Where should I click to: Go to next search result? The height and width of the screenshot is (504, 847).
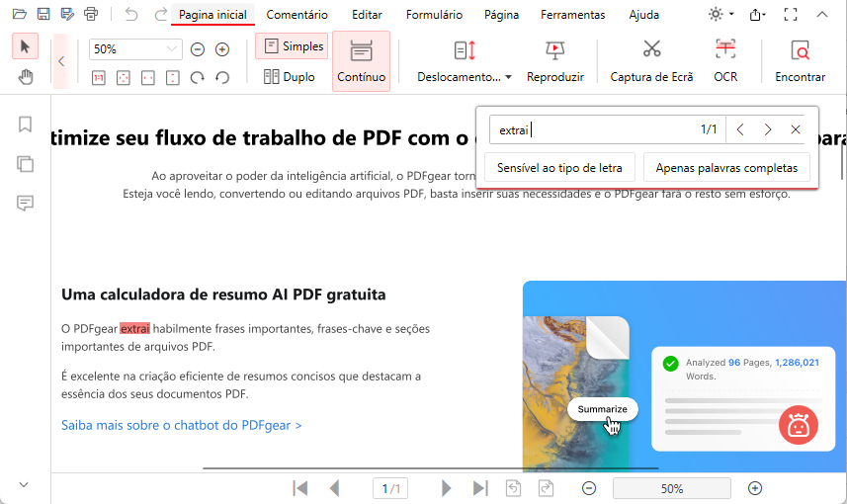pos(768,129)
